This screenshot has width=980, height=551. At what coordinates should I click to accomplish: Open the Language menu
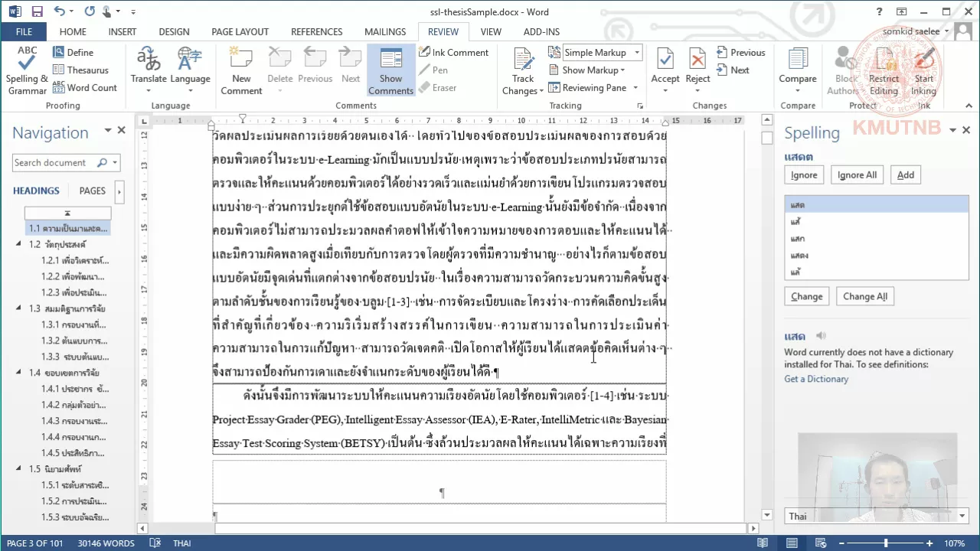[x=190, y=70]
